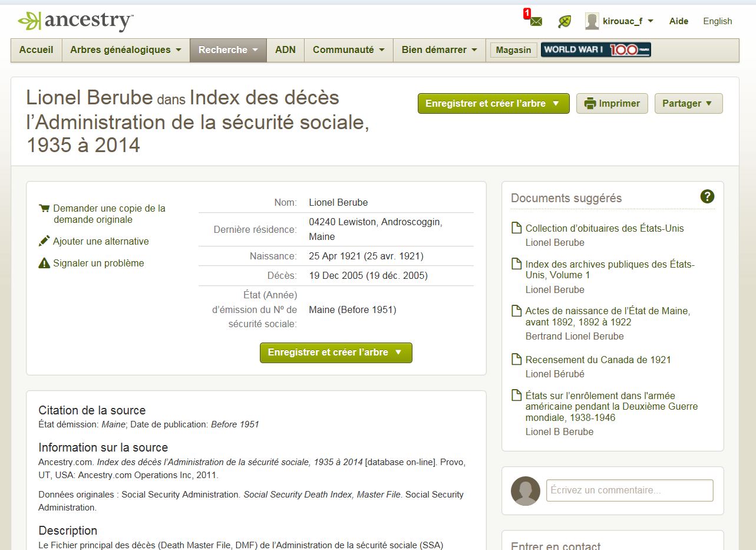756x550 pixels.
Task: Open États sur l'enrôlement dans l'armée américaine
Action: tap(612, 407)
